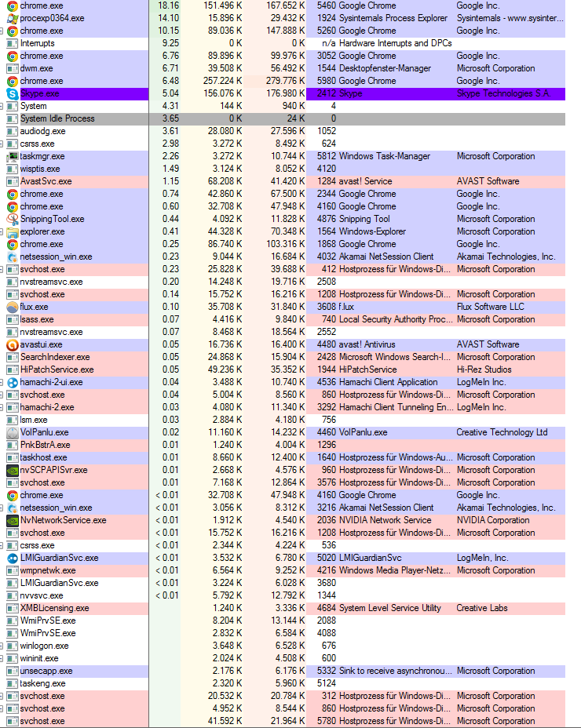Select nvvsvc.exe process name
The image size is (581, 728).
point(42,595)
